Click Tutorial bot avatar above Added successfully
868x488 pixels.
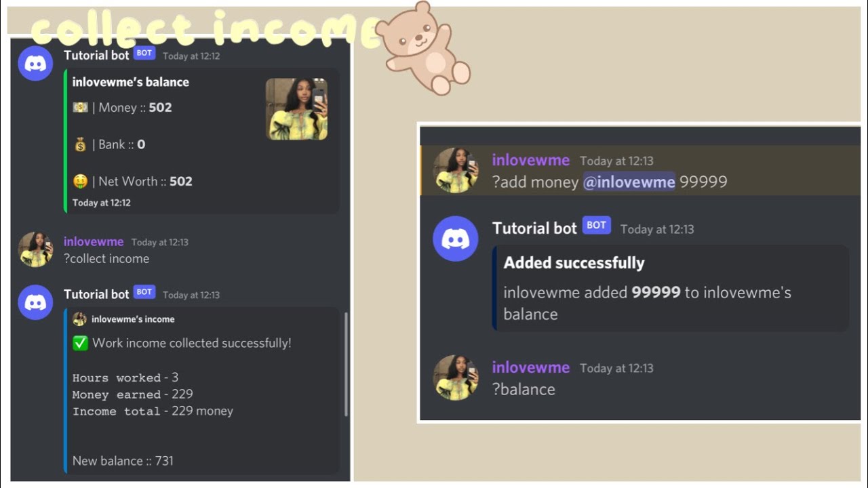[456, 239]
